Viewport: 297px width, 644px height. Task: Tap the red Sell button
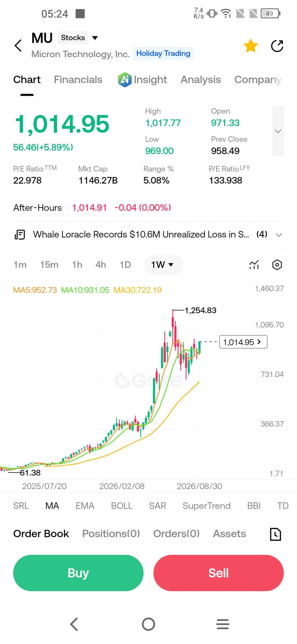tap(219, 573)
